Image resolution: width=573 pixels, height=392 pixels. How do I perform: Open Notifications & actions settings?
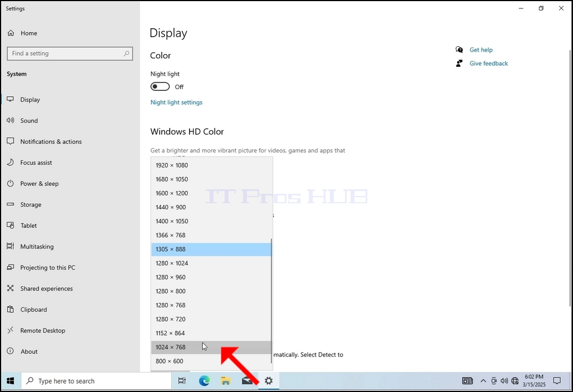click(x=51, y=141)
